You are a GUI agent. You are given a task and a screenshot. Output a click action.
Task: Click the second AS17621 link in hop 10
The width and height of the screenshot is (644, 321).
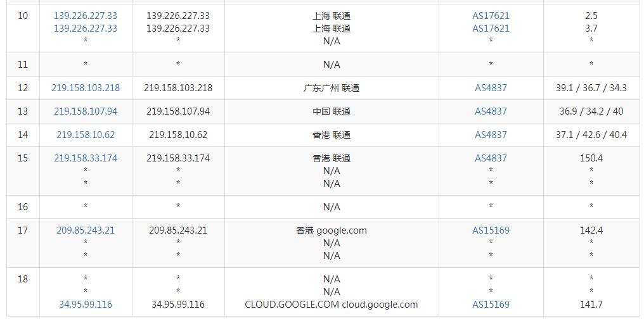tap(491, 28)
